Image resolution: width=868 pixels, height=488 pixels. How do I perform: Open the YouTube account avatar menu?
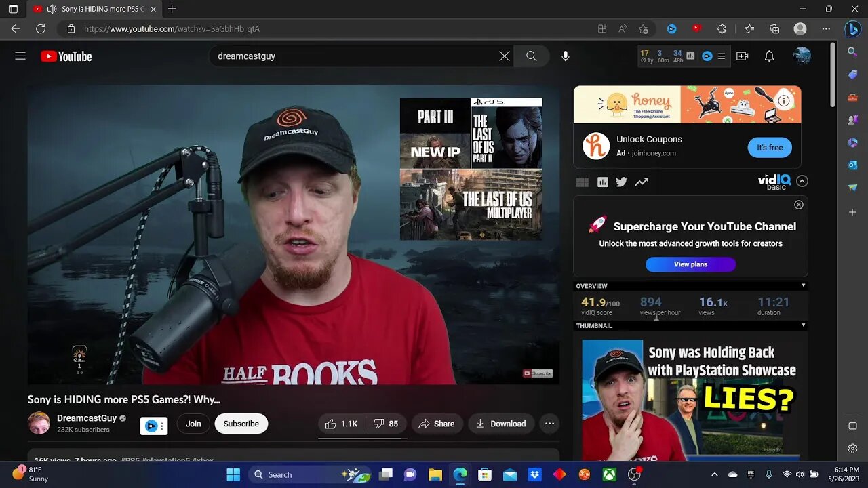pyautogui.click(x=802, y=56)
